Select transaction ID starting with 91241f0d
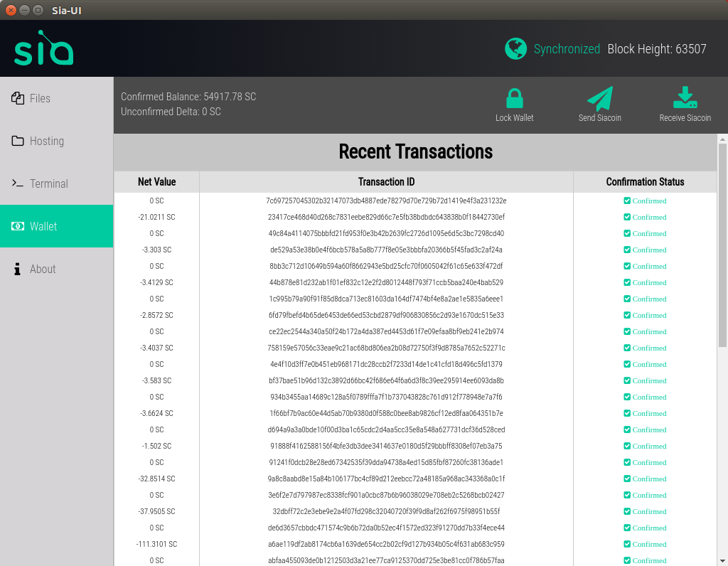The width and height of the screenshot is (728, 566). 386,462
